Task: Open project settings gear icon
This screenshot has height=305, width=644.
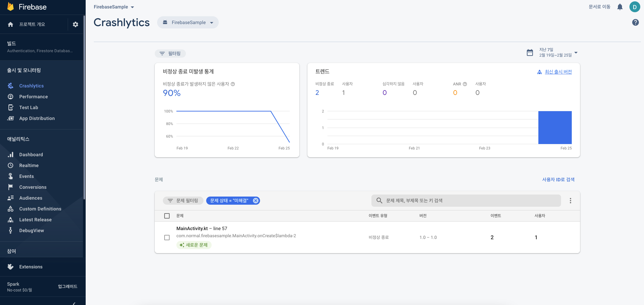Action: (76, 24)
